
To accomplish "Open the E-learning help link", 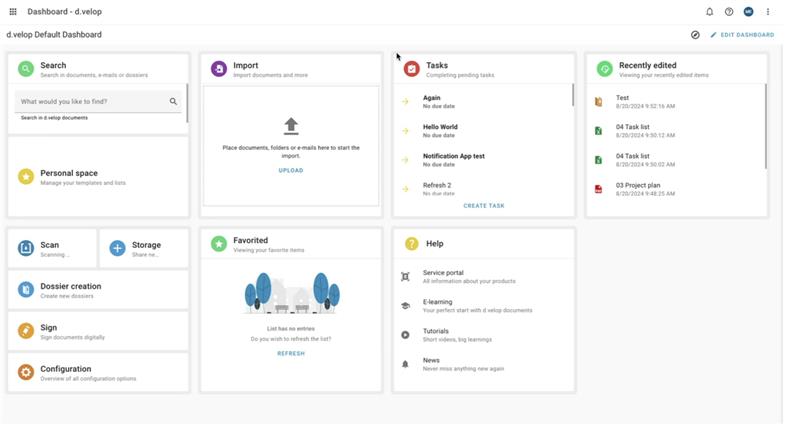I will [x=484, y=305].
